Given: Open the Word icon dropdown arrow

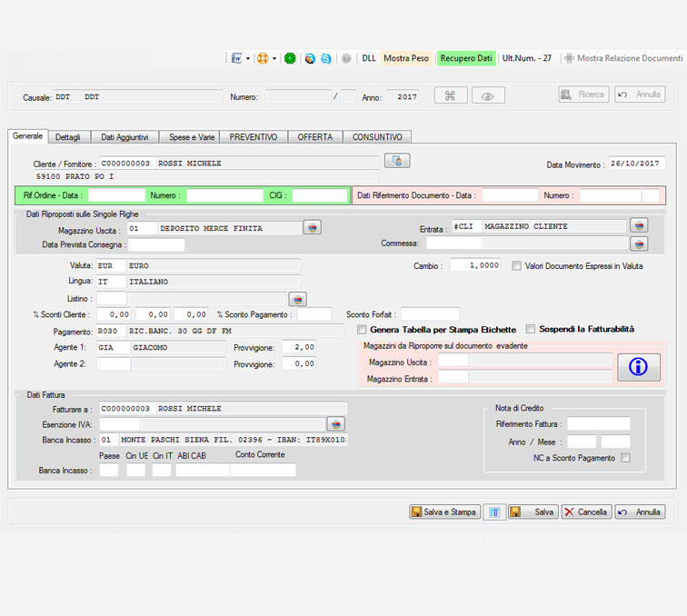Looking at the screenshot, I should pyautogui.click(x=248, y=58).
